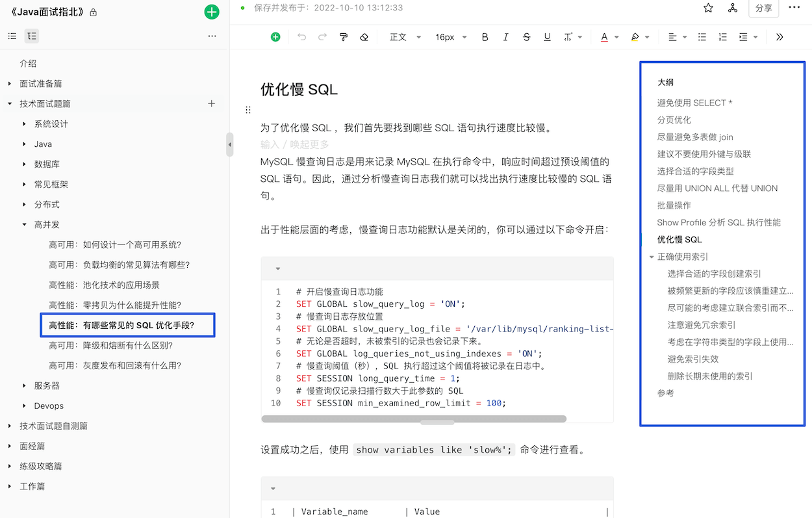
Task: Apply italic formatting
Action: [x=505, y=37]
